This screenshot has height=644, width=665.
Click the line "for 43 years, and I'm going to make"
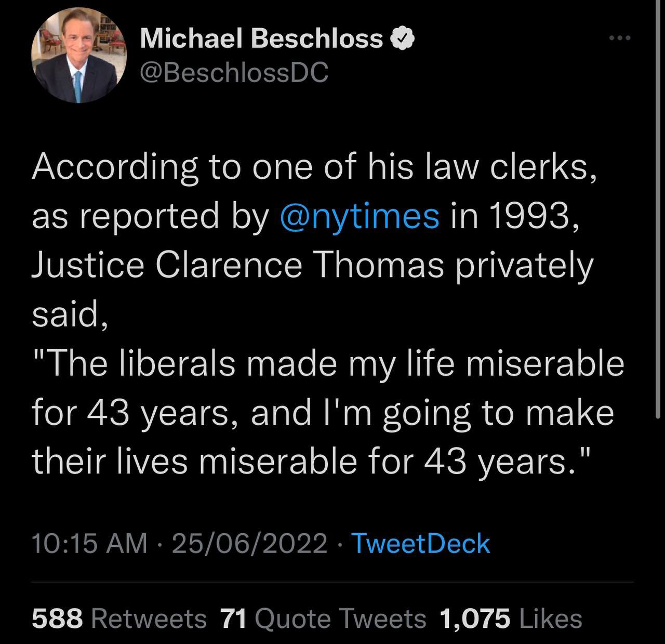323,413
